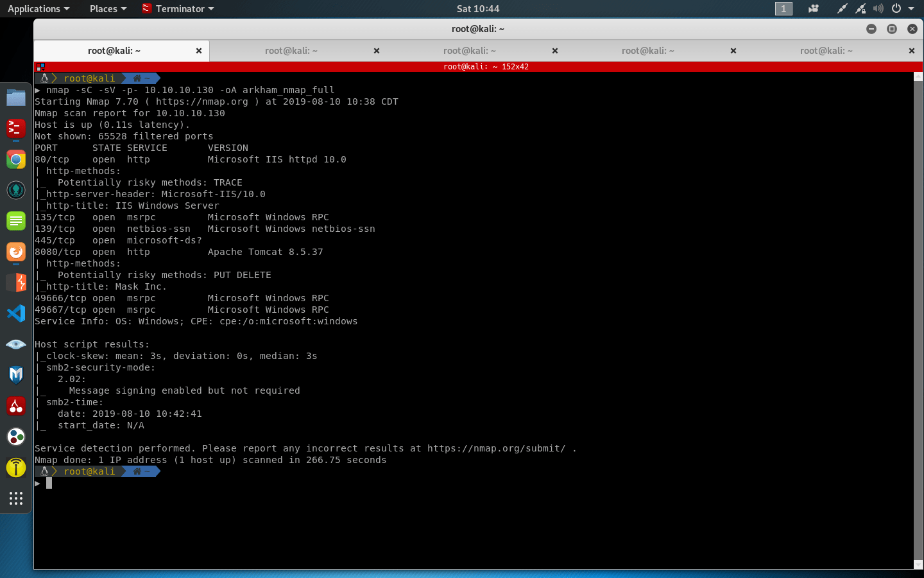
Task: Open the wired network status icon
Action: point(860,8)
